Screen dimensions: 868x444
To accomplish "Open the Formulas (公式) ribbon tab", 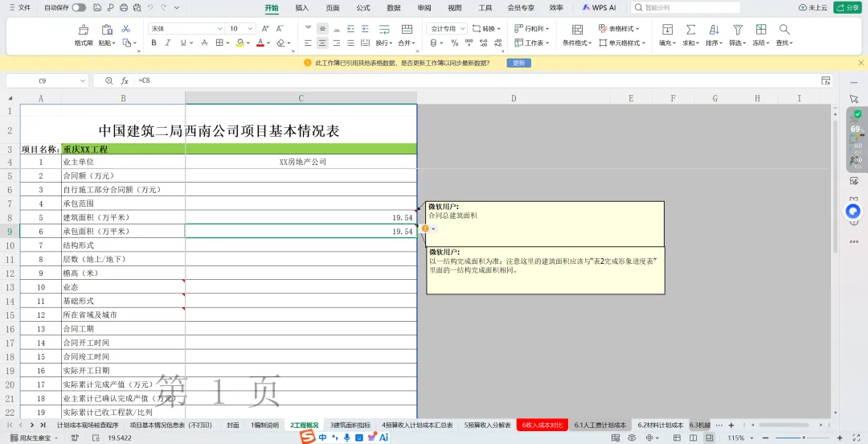I will tap(363, 8).
